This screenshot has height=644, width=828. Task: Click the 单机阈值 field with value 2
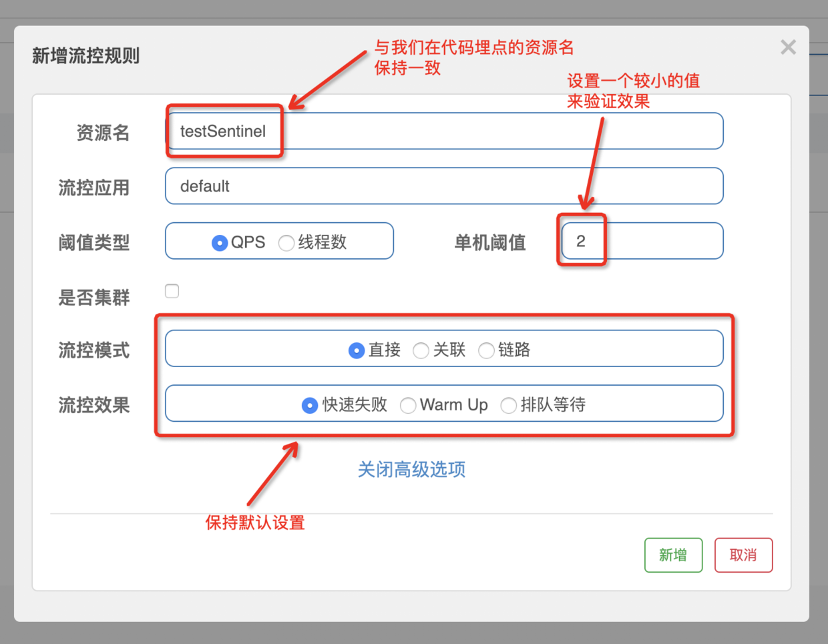click(641, 241)
